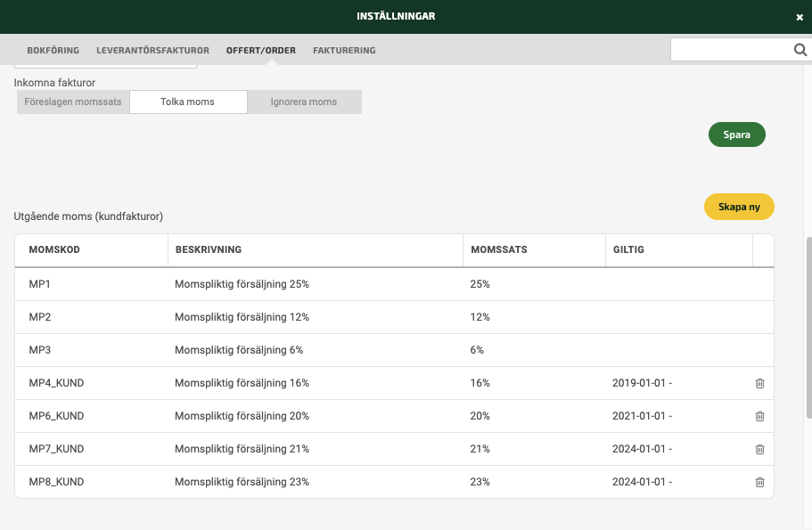Click the 20% rate in MP6_KUND row
Image resolution: width=812 pixels, height=530 pixels.
480,416
